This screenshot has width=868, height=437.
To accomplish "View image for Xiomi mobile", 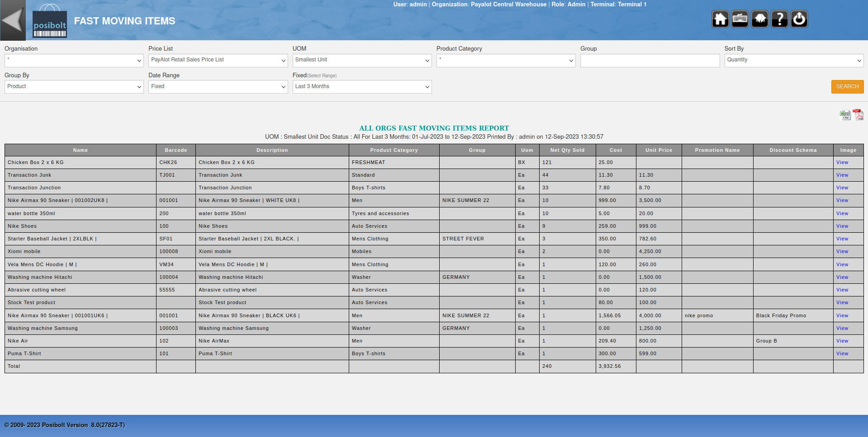I will tap(842, 252).
